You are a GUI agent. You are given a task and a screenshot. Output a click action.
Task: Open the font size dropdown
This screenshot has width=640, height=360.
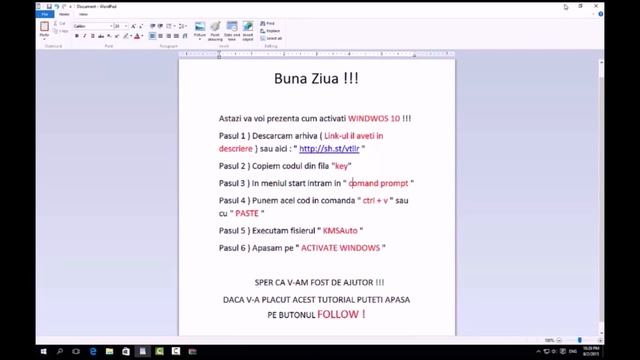click(126, 26)
